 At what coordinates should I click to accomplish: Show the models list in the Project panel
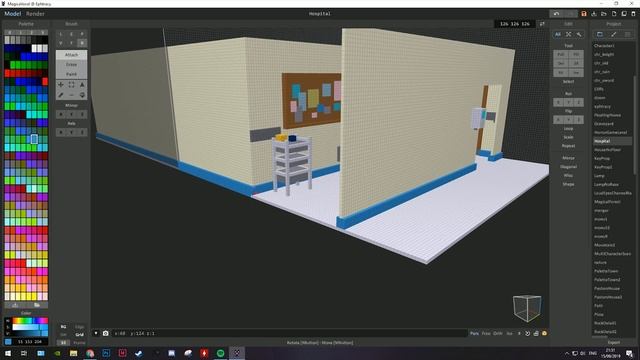(x=600, y=35)
